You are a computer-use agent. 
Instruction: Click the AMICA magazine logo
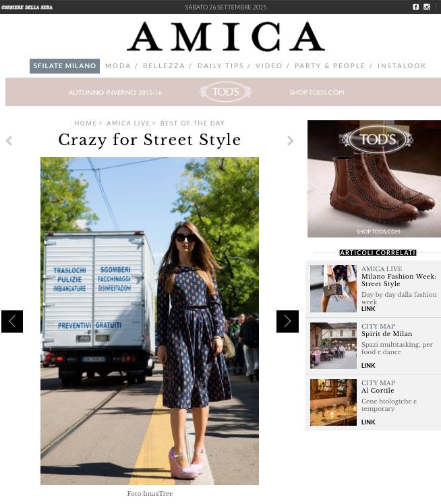[x=226, y=36]
